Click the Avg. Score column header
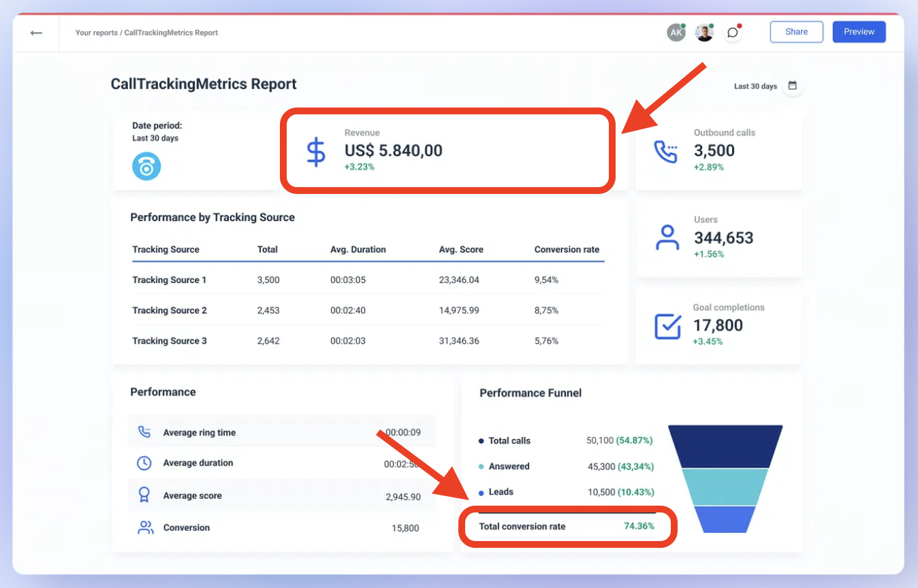Screen dimensions: 918x588 461,250
